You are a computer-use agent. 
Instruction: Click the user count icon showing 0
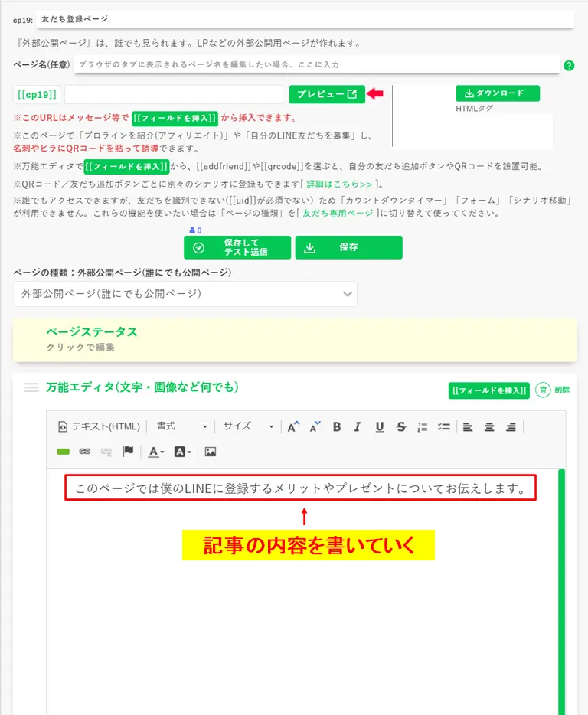195,230
